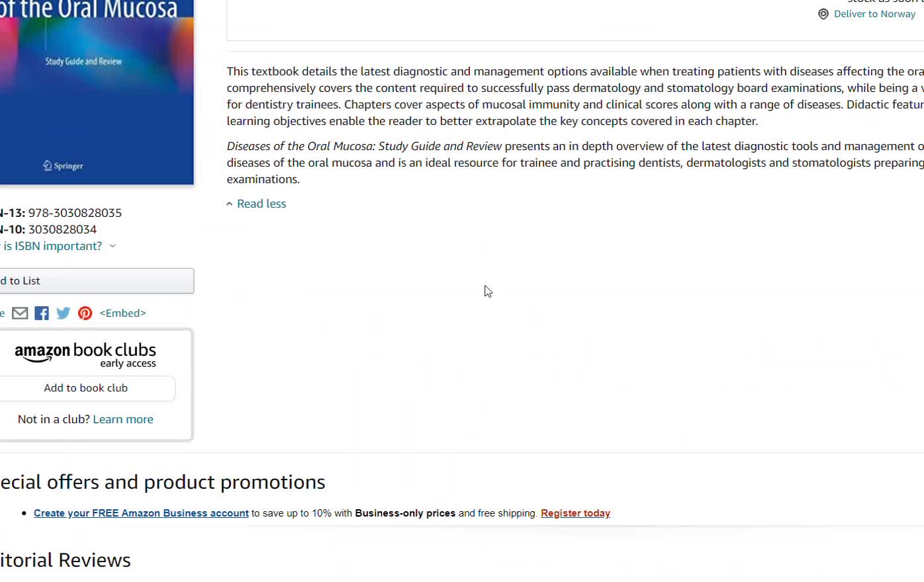The width and height of the screenshot is (924, 582).
Task: Share this book via email icon
Action: (x=20, y=313)
